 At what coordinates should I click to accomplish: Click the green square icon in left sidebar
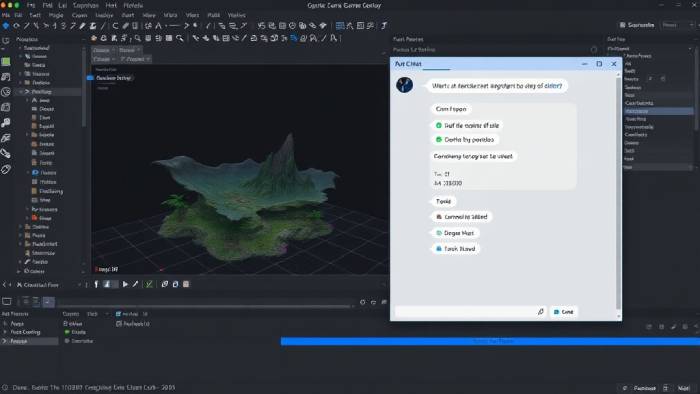6,62
